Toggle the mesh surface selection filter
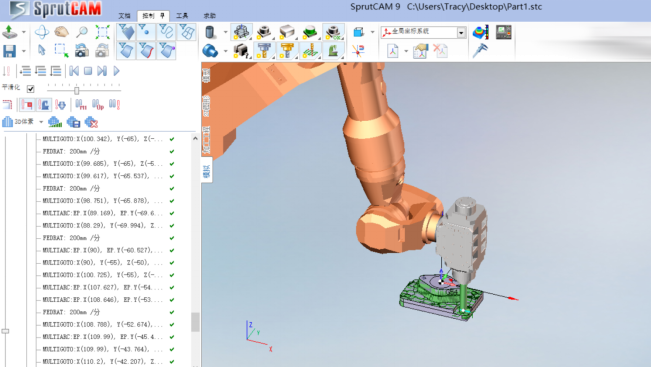 186,32
